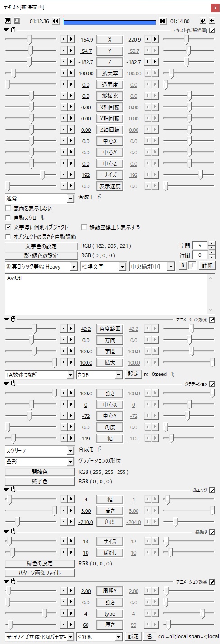Increase the 字間 spinner value
Image resolution: width=220 pixels, height=644 pixels.
tap(212, 244)
